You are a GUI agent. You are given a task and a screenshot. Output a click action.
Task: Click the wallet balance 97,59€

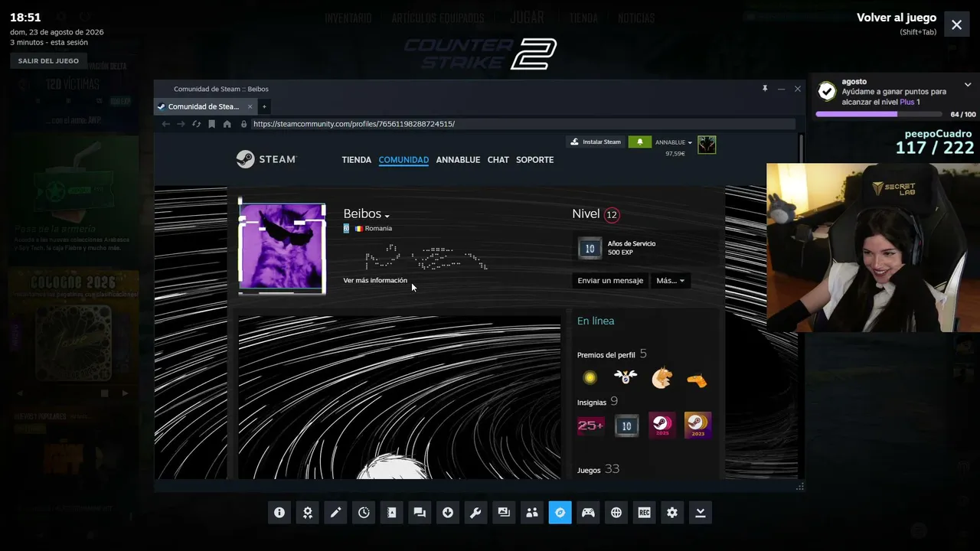(x=675, y=154)
